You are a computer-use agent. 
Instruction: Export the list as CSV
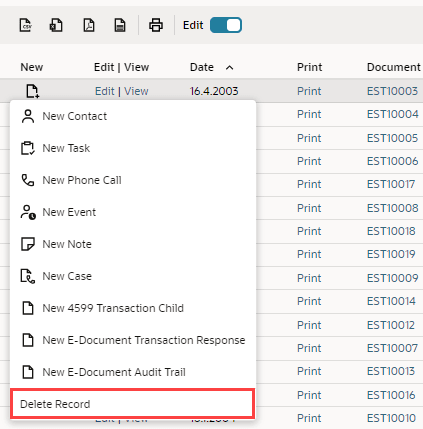coord(26,25)
